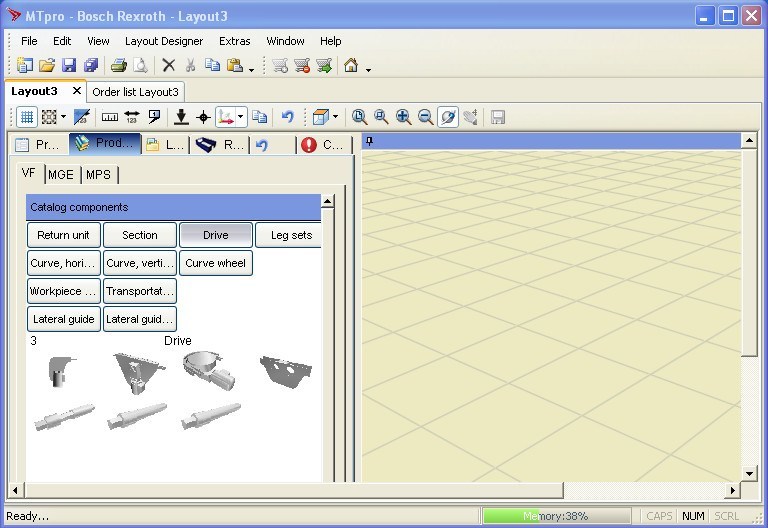Click the shopping cart export arrow icon
This screenshot has width=768, height=528.
coord(324,65)
